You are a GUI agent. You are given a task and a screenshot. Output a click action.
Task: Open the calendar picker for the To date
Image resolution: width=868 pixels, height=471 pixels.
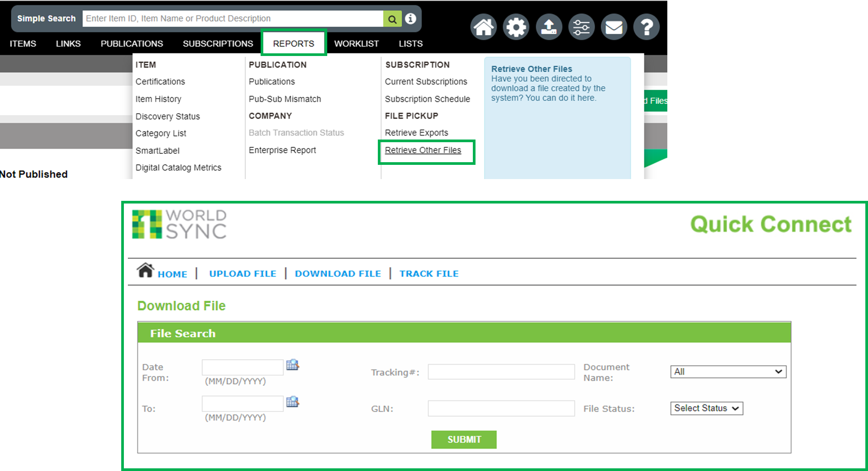pos(293,402)
